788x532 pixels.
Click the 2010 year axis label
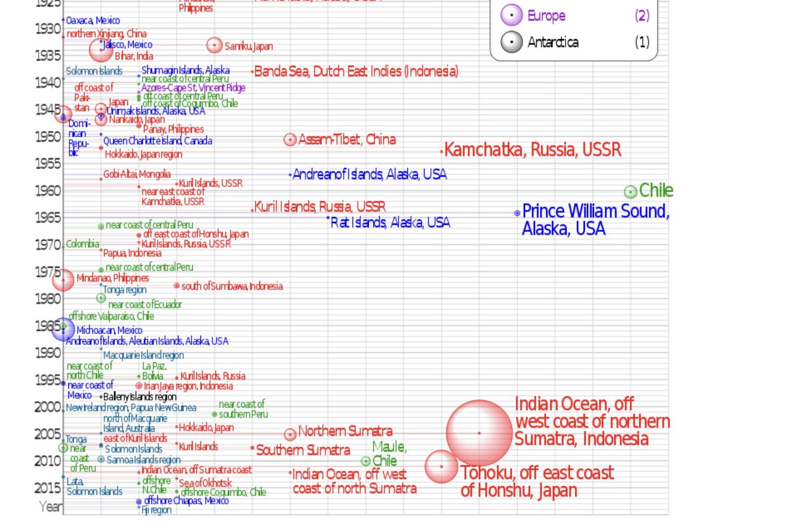point(48,461)
